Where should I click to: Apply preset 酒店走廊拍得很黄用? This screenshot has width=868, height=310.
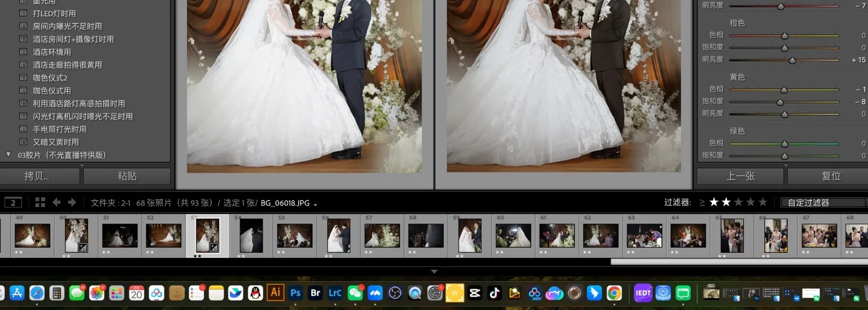pos(67,65)
